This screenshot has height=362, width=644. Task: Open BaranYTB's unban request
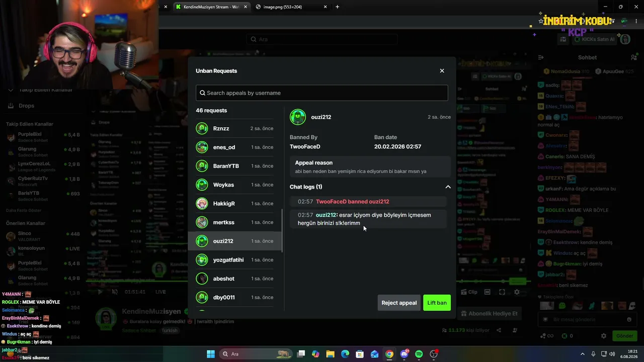tap(234, 166)
